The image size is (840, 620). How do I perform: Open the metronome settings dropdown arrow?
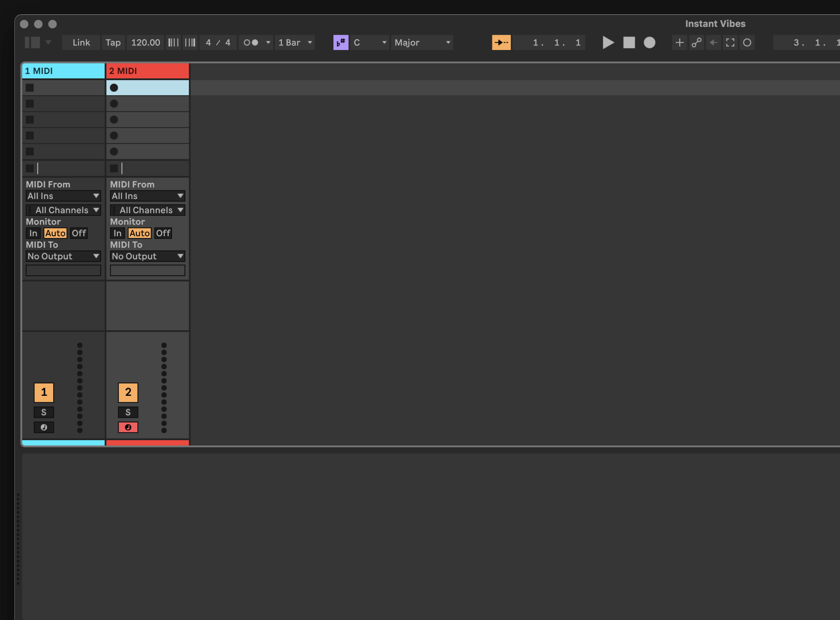pyautogui.click(x=268, y=43)
